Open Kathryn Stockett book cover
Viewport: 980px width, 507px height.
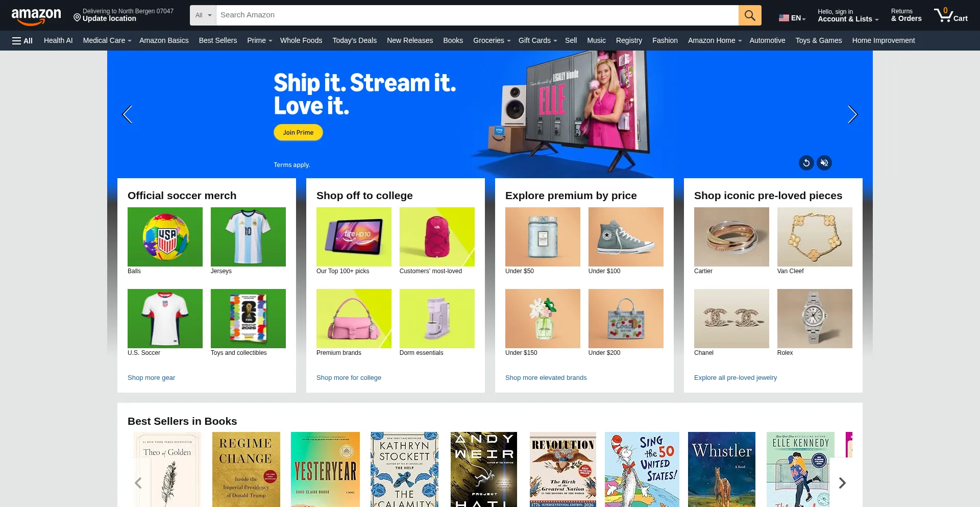[x=404, y=470]
